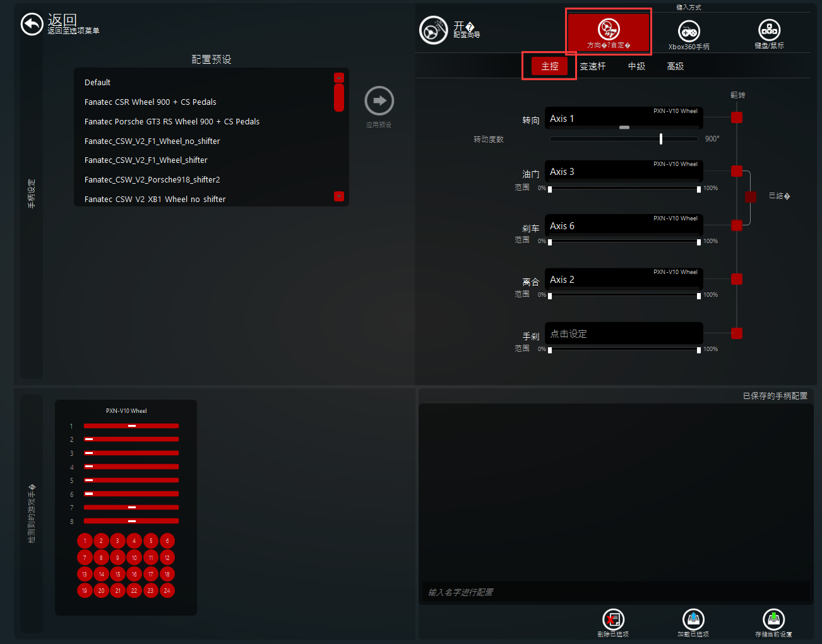Toggle the invert checkbox for throttle axis
Screen dimensions: 822x644
736,171
